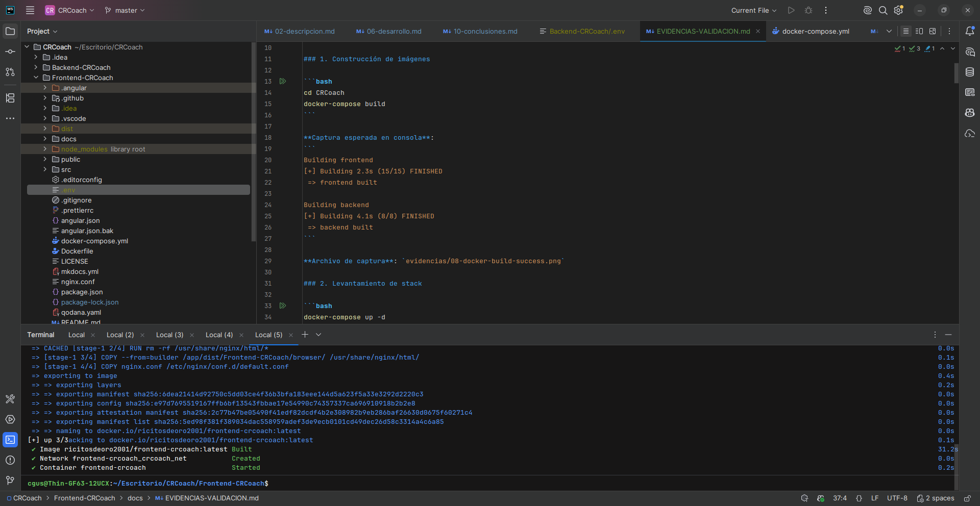Screen dimensions: 980x506
Task: Open the Database tool window
Action: coord(970,72)
